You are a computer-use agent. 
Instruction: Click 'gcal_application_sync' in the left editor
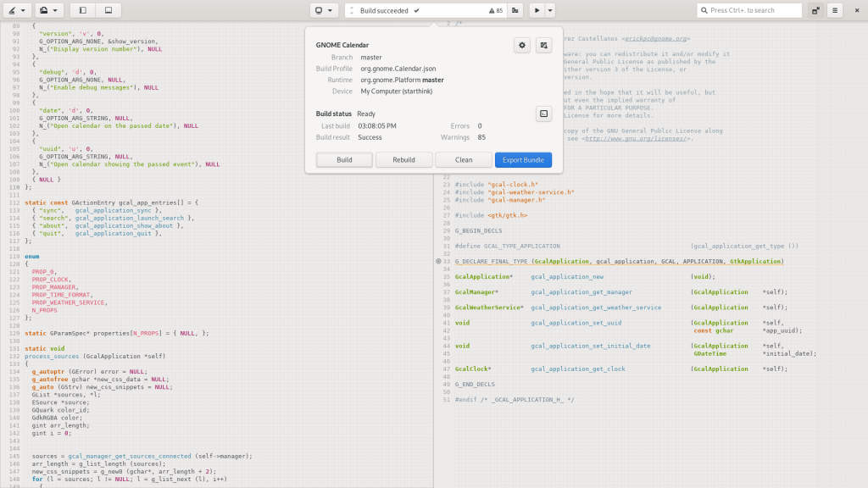tap(113, 210)
